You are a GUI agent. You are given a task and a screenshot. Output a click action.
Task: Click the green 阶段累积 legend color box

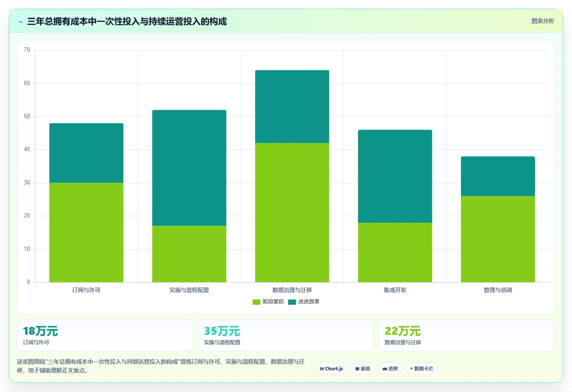click(x=256, y=302)
